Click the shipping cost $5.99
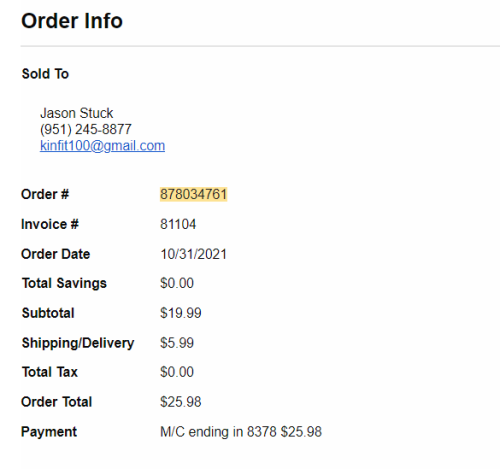 tap(177, 343)
